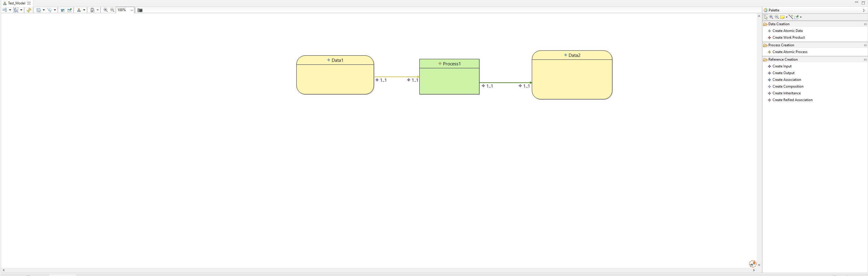Open the Filters dropdown arrow
The image size is (868, 276).
click(x=55, y=10)
